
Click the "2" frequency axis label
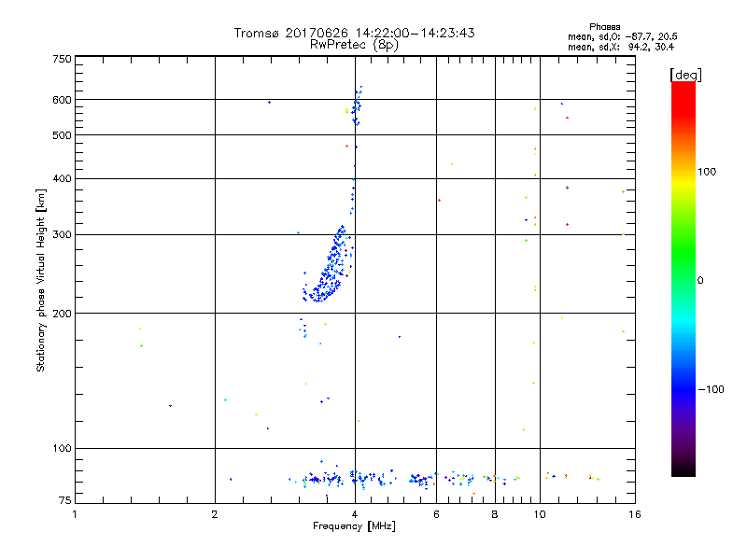point(215,514)
